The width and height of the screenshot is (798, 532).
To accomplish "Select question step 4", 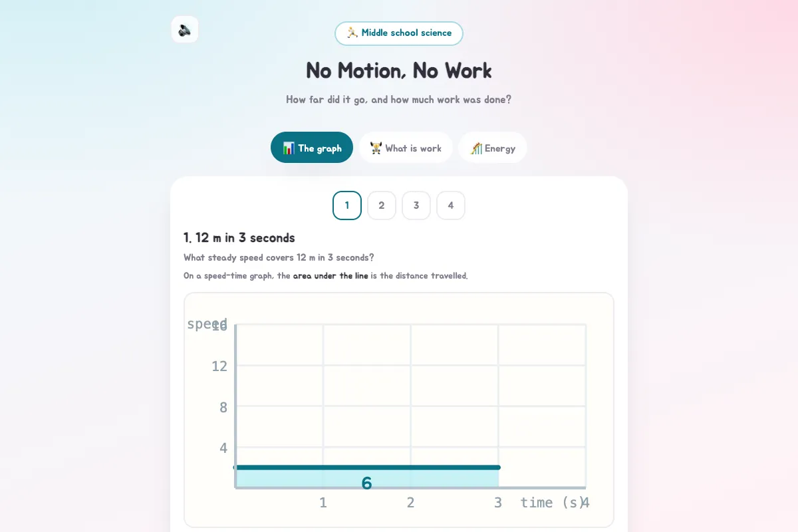I will coord(451,205).
